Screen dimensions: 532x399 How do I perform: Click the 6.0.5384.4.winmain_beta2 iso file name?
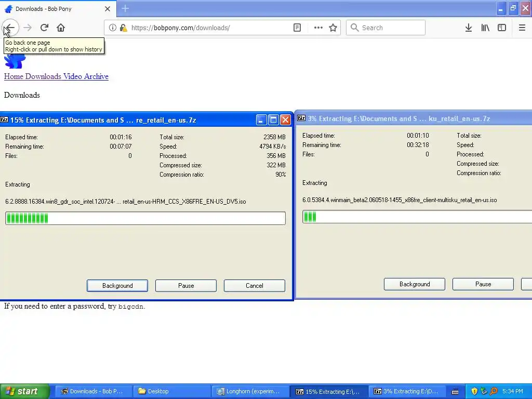pyautogui.click(x=400, y=200)
